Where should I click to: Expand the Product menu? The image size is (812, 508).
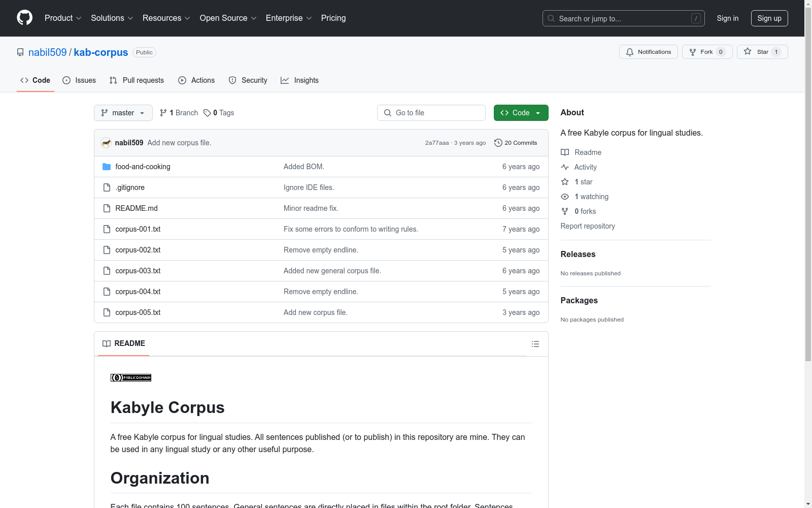[63, 18]
